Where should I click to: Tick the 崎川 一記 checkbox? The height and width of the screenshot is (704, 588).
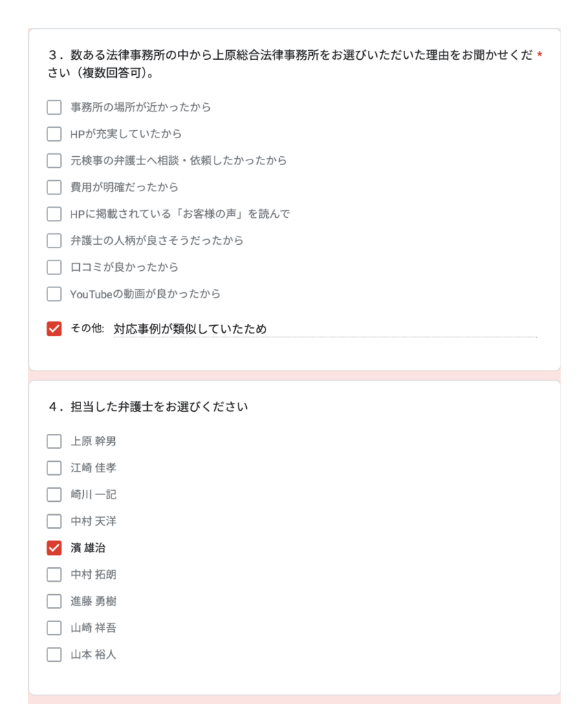pyautogui.click(x=54, y=494)
